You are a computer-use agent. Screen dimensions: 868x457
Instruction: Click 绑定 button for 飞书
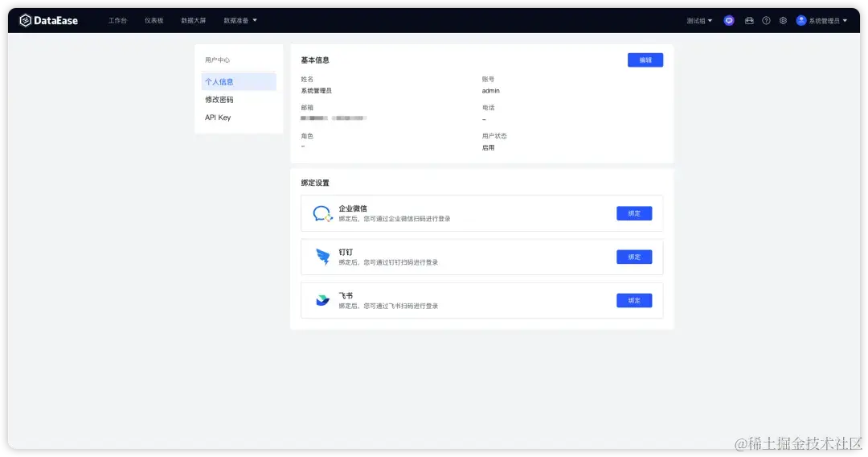coord(634,300)
